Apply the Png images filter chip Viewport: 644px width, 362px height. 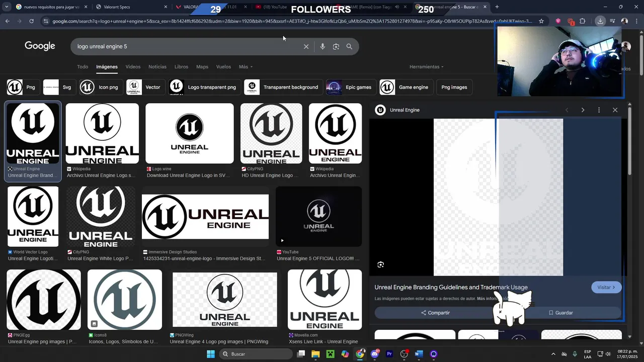[x=454, y=87]
